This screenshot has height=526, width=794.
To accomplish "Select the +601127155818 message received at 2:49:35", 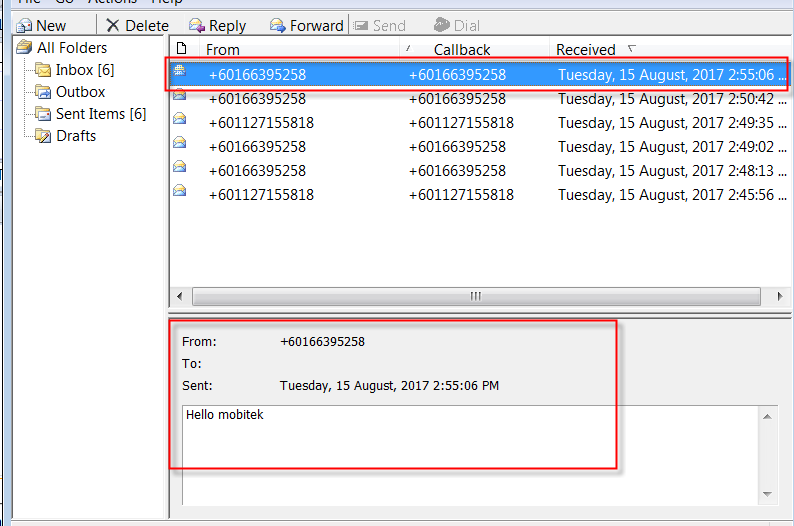I will tap(480, 123).
